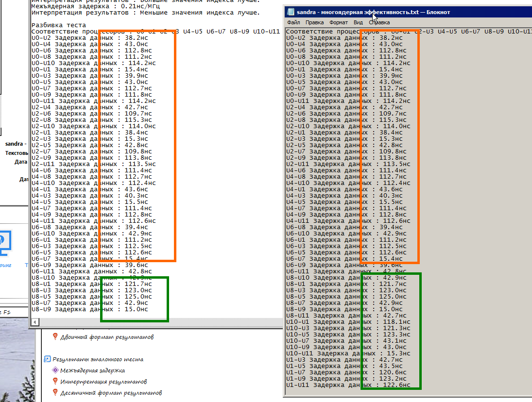Open the Вид menu in Notepad

tap(358, 22)
